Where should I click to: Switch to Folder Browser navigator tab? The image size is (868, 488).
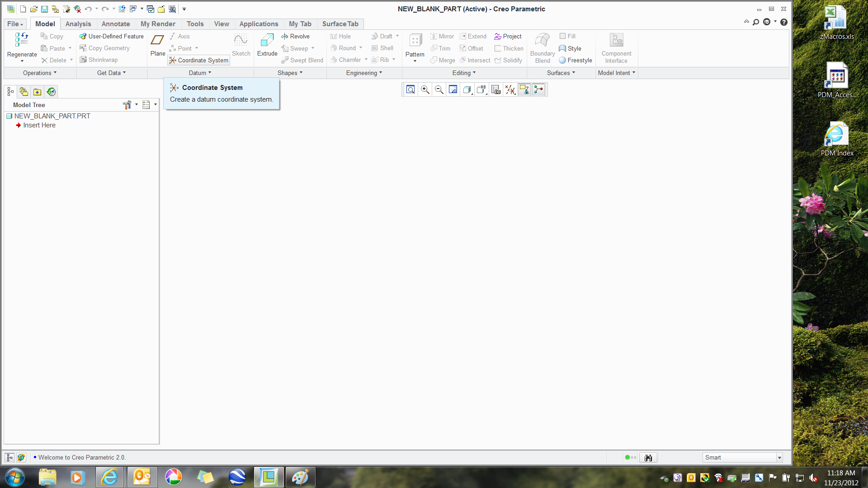coord(24,92)
